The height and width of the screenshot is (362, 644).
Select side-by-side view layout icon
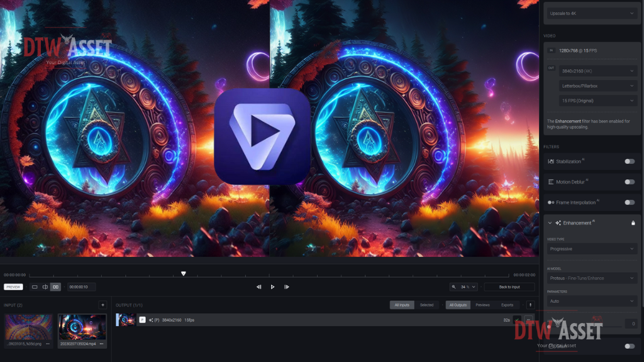(x=55, y=287)
